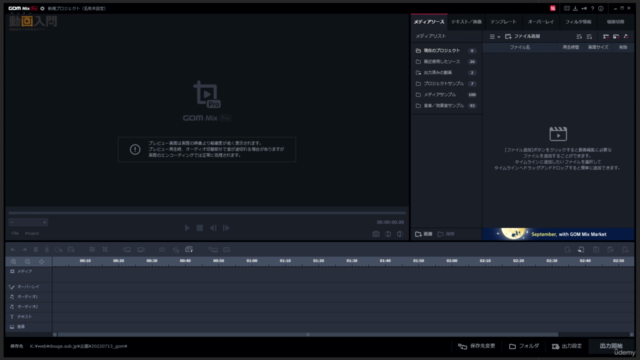Open 出力設定 output settings

pos(567,346)
